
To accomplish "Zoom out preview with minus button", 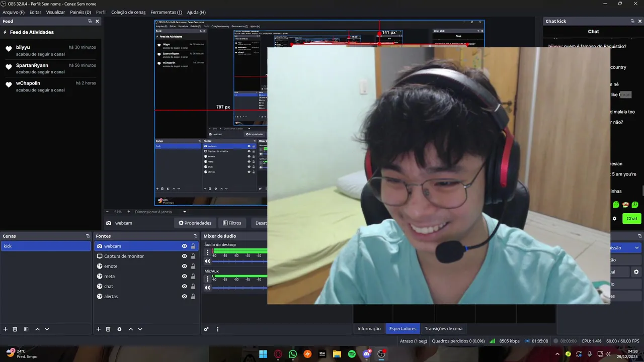I will coord(107,212).
